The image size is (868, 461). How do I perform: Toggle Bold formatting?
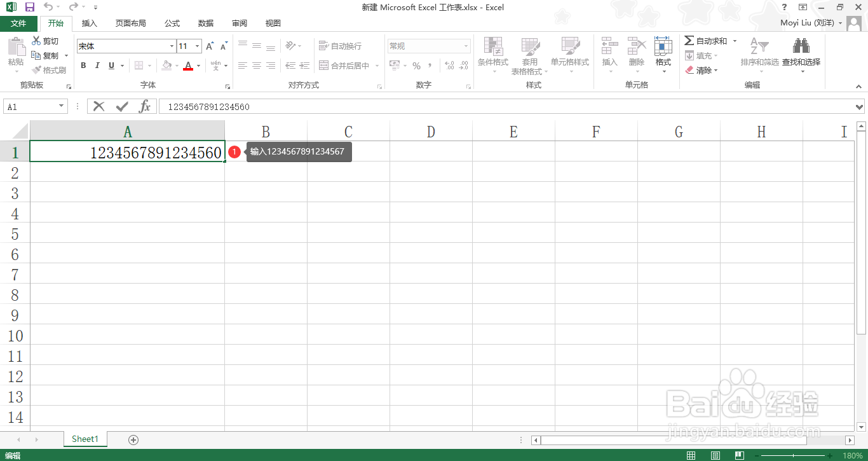pyautogui.click(x=83, y=65)
